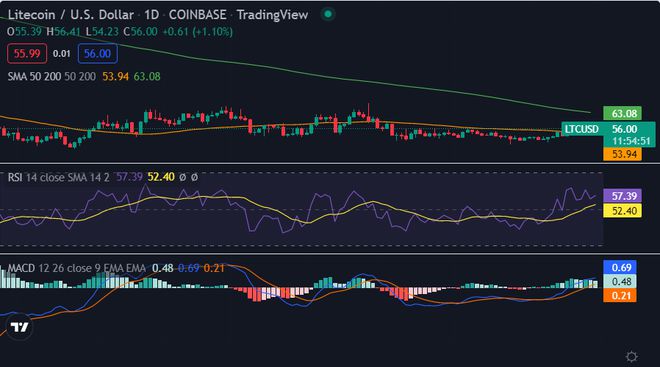
Task: Click the 1D interval label
Action: point(152,15)
